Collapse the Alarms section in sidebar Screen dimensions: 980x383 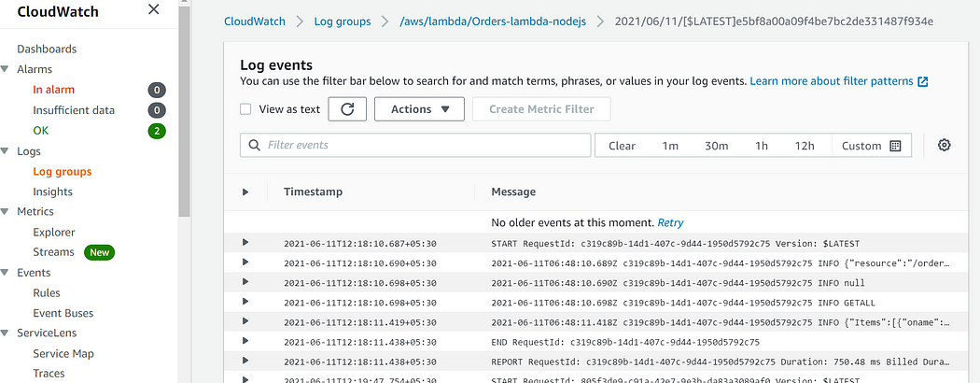[6, 69]
